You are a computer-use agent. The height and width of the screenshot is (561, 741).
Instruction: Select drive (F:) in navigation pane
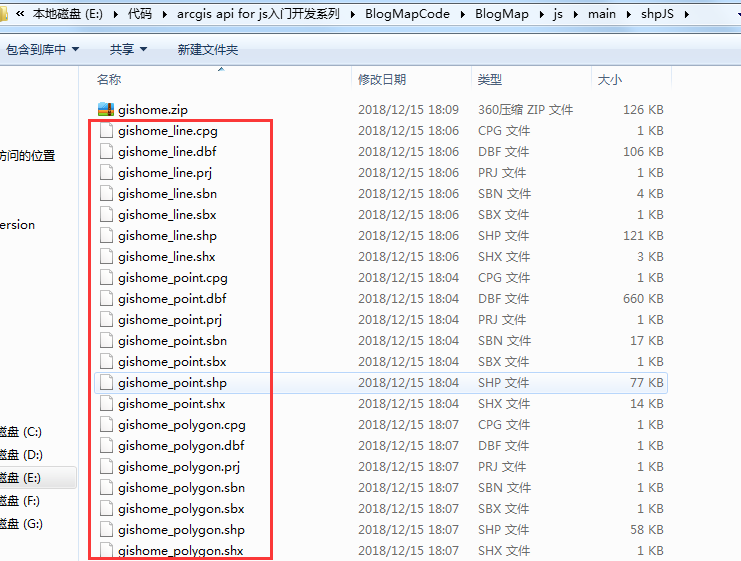point(20,501)
